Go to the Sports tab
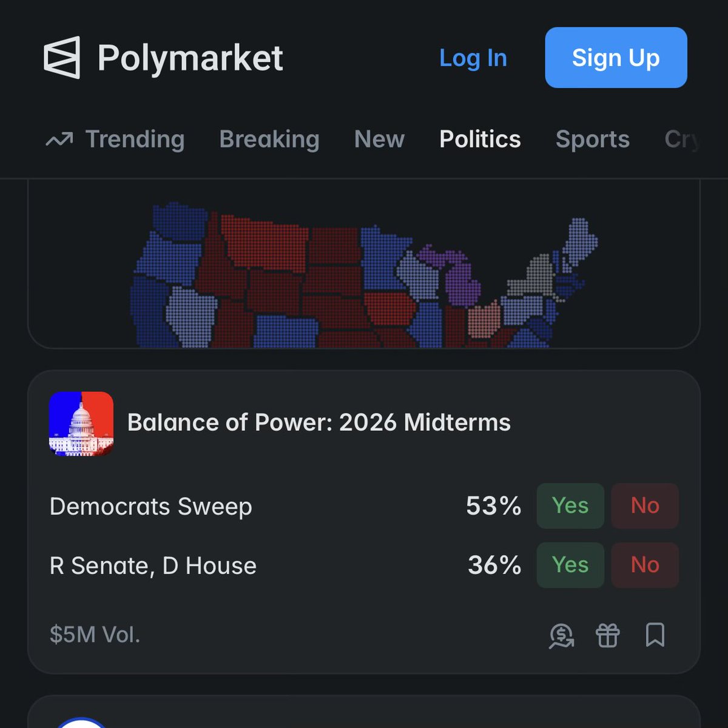 [x=593, y=140]
